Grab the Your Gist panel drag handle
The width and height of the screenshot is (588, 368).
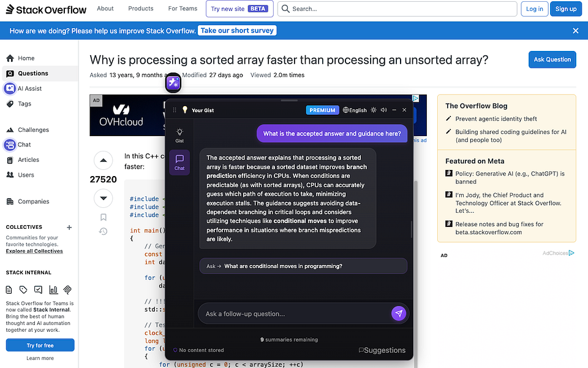pyautogui.click(x=175, y=110)
